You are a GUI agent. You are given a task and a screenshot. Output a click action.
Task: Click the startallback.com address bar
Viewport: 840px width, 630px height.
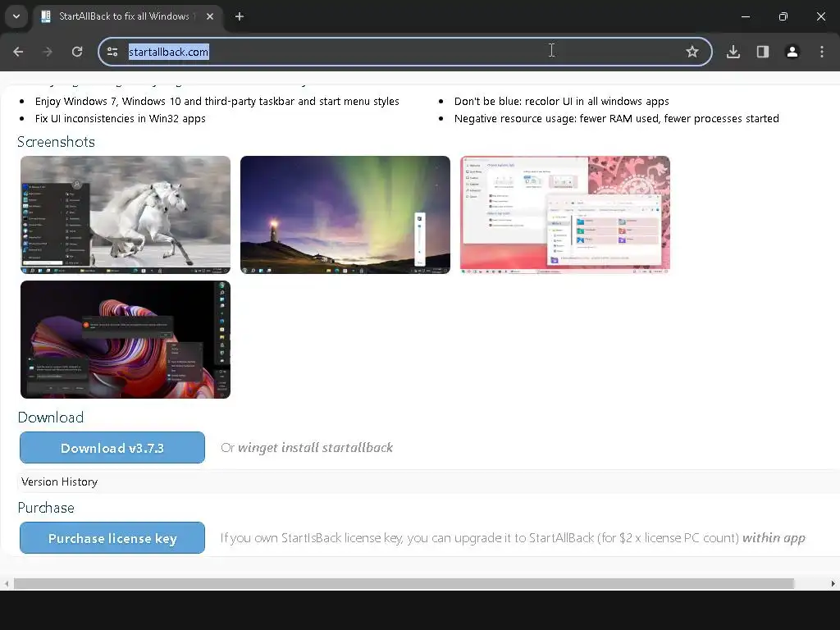click(x=405, y=52)
